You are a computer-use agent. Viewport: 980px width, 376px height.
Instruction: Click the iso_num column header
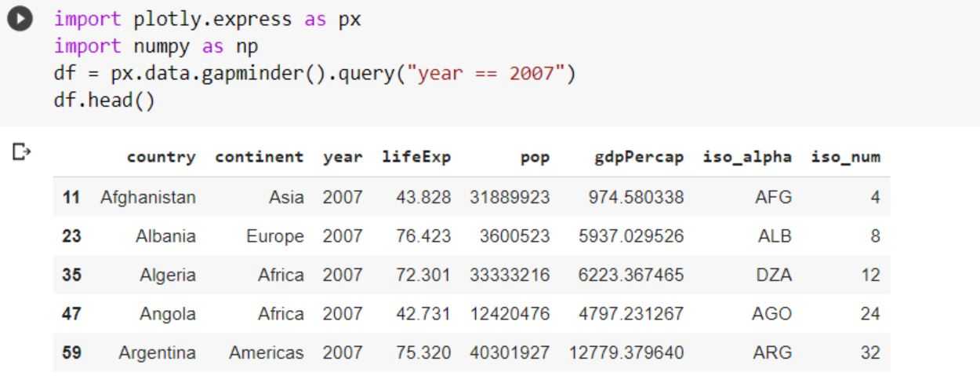tap(845, 158)
